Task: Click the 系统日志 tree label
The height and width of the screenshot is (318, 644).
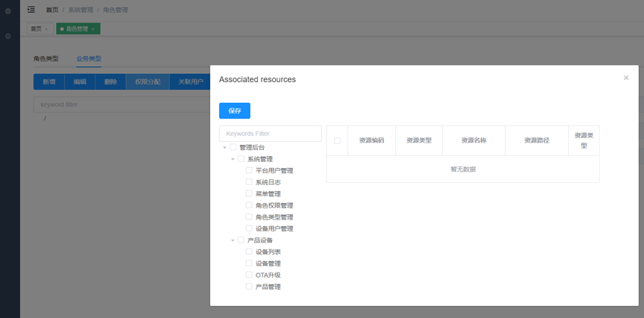Action: (268, 182)
